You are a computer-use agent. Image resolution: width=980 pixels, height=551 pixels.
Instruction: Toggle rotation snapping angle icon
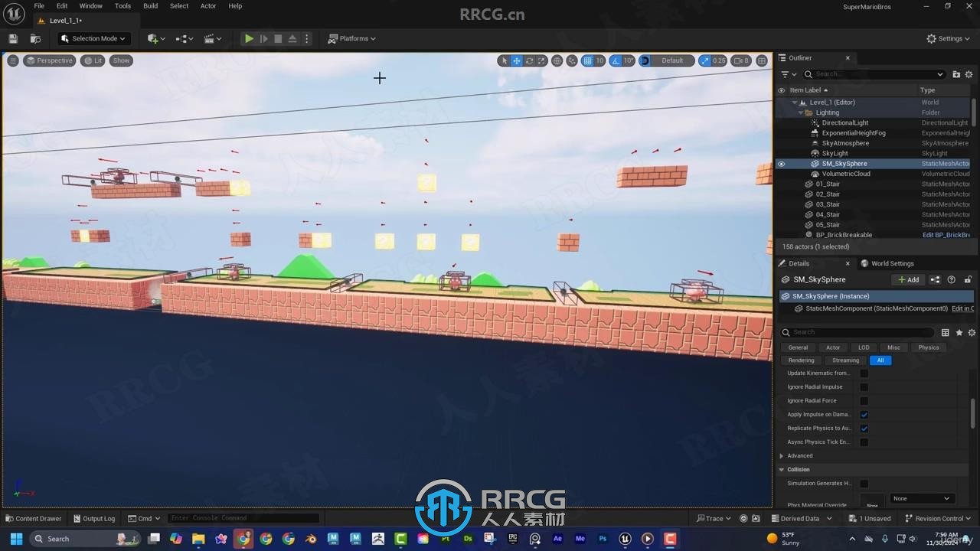[616, 60]
